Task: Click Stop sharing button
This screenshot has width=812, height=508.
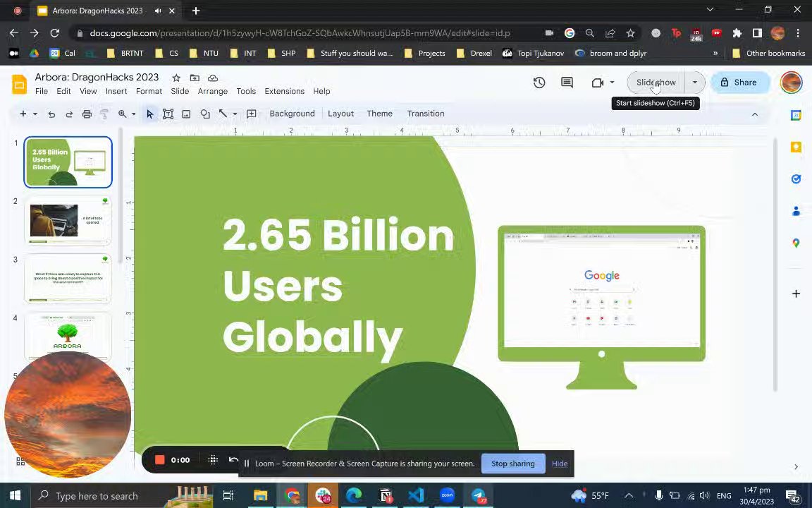Action: [512, 464]
